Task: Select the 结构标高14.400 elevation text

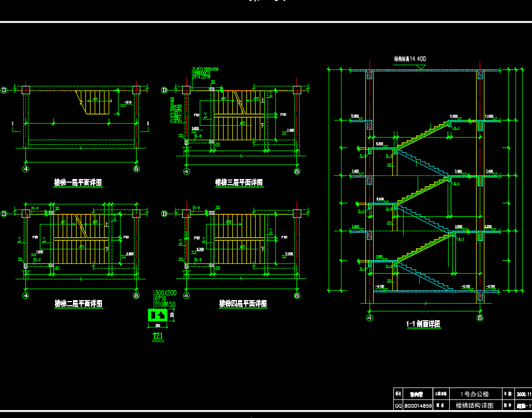Action: [x=410, y=59]
